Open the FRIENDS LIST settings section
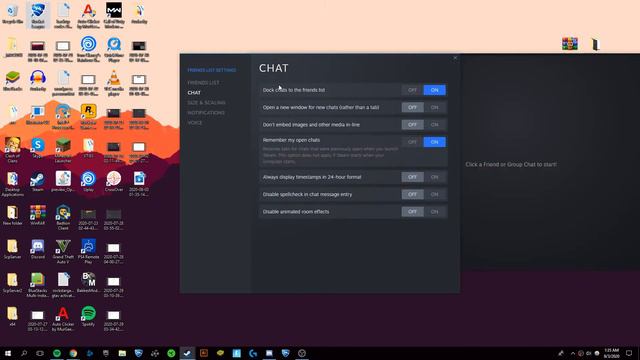Viewport: 640px width, 360px height. coord(203,83)
